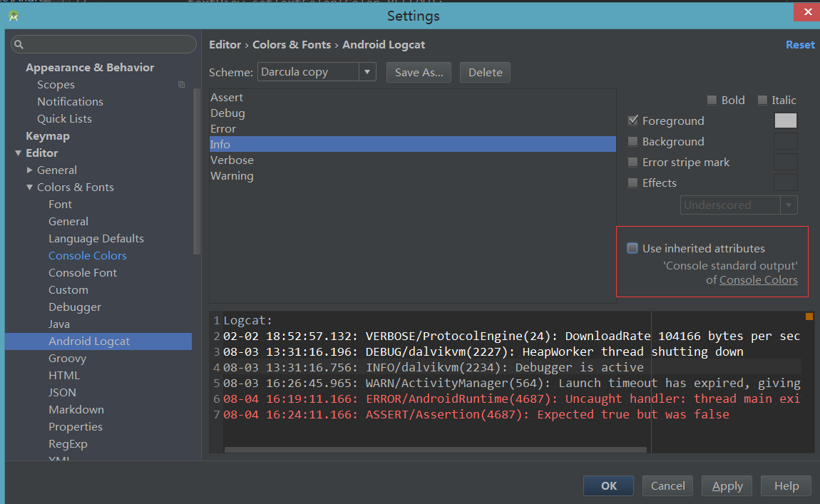The width and height of the screenshot is (820, 504).
Task: Expand the General tree node
Action: pos(29,170)
